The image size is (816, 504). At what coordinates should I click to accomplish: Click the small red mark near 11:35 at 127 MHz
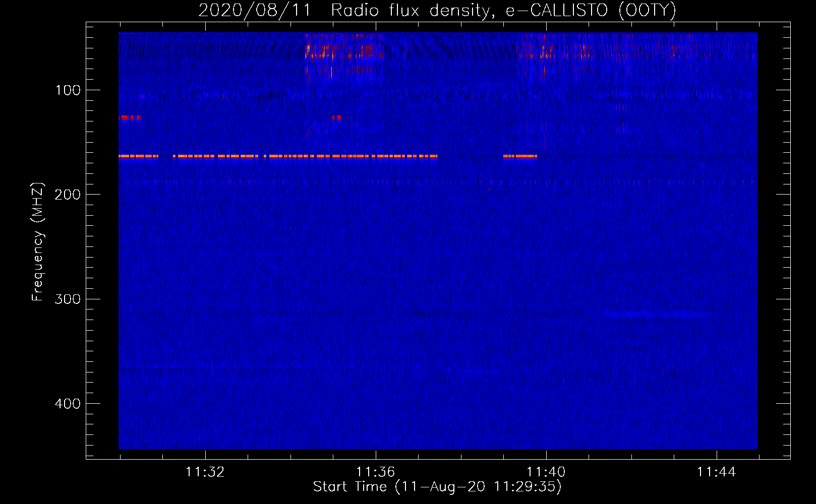[x=336, y=117]
